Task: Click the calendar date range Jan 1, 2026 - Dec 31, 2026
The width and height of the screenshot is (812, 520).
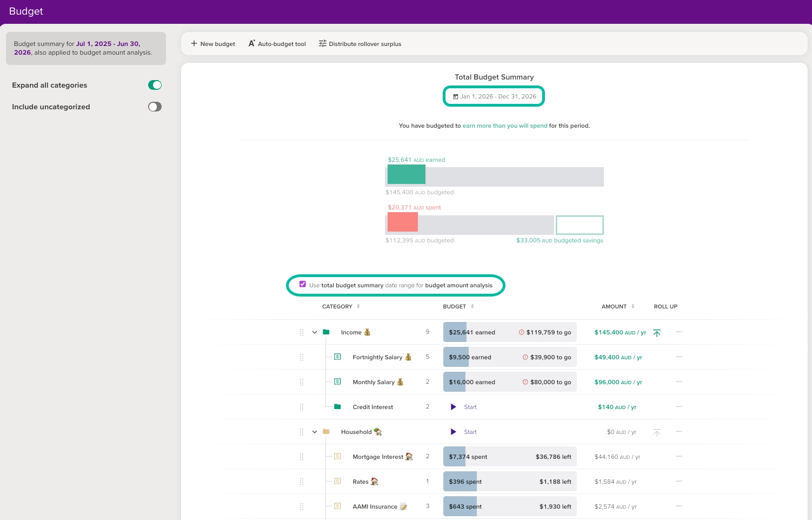Action: tap(494, 96)
